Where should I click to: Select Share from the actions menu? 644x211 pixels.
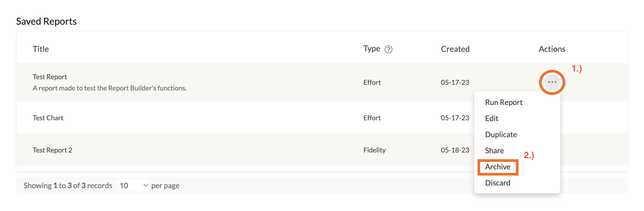[494, 151]
